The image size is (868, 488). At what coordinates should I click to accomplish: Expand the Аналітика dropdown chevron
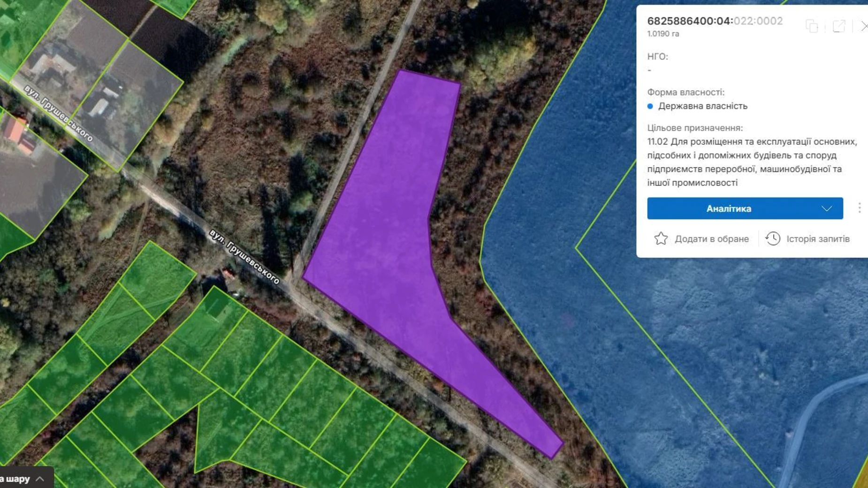coord(826,209)
